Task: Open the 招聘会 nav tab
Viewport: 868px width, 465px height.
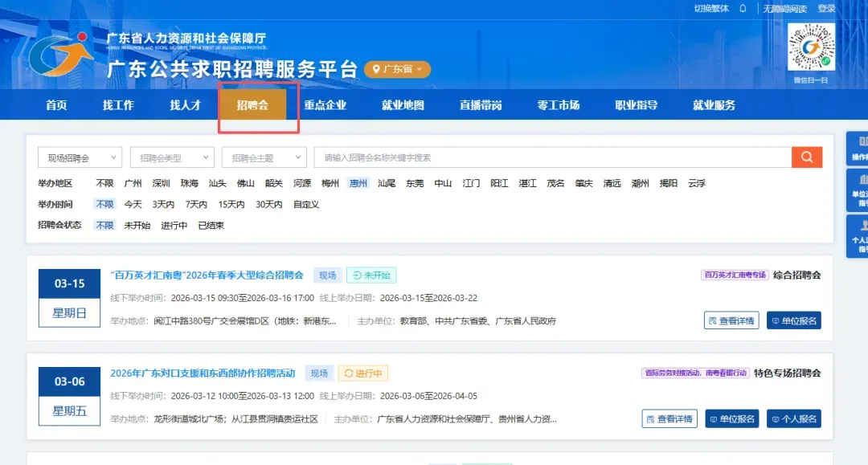Action: point(253,104)
